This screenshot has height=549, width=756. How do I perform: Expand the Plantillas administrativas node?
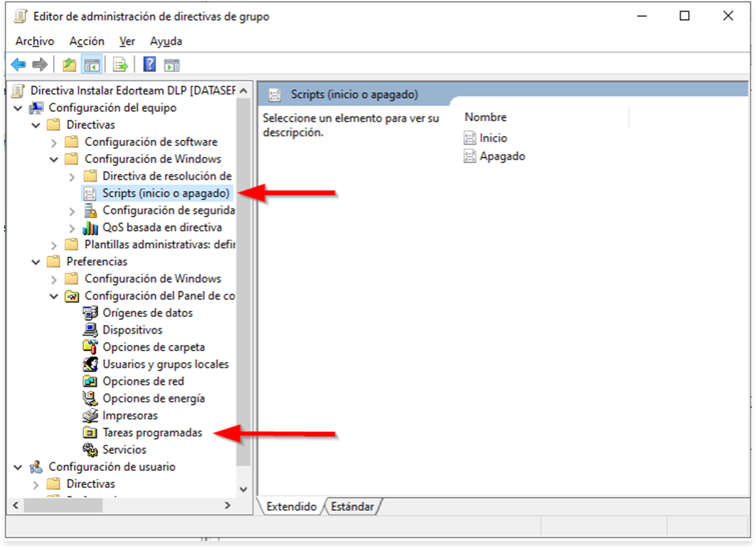click(54, 245)
